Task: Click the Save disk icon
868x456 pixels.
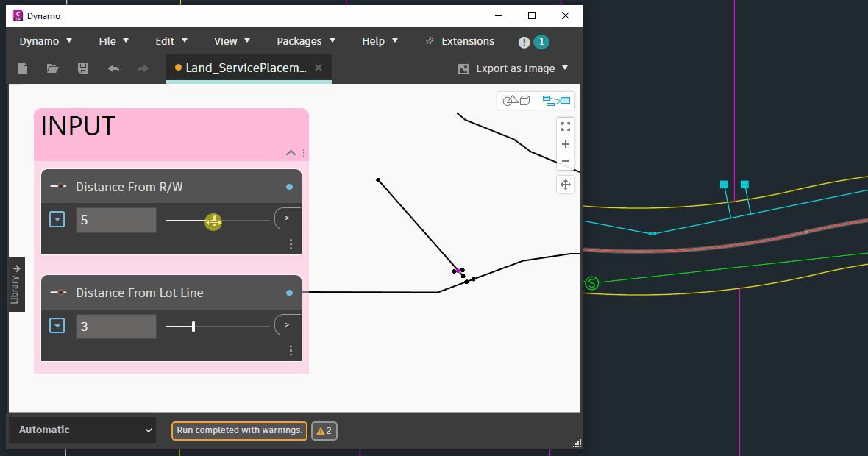Action: [x=83, y=68]
